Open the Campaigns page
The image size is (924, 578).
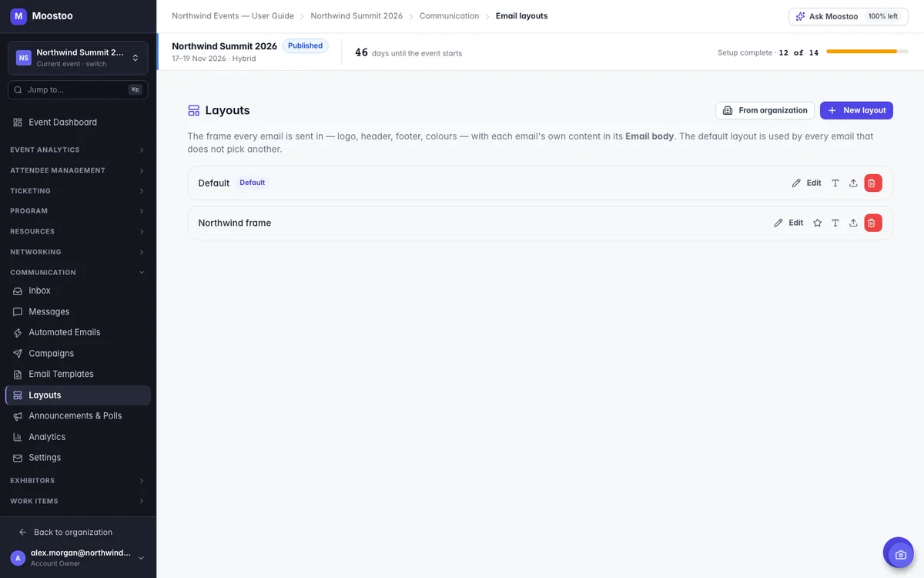[77, 353]
